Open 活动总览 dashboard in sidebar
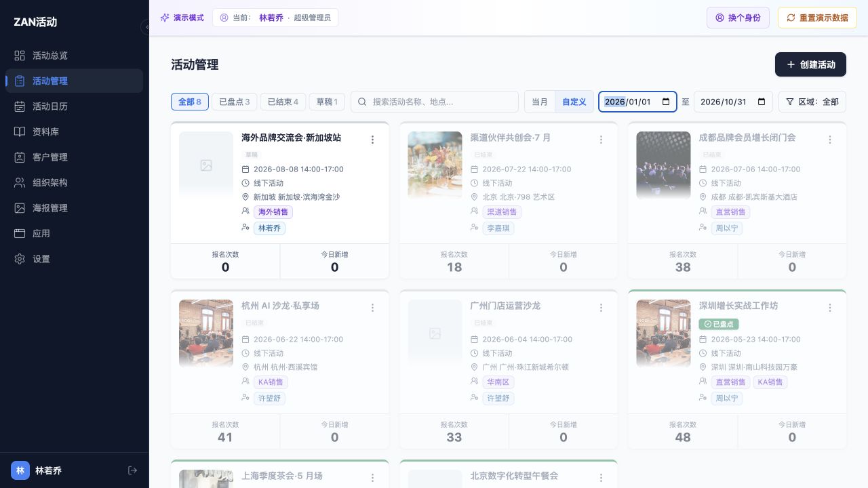This screenshot has height=488, width=868. pyautogui.click(x=74, y=56)
